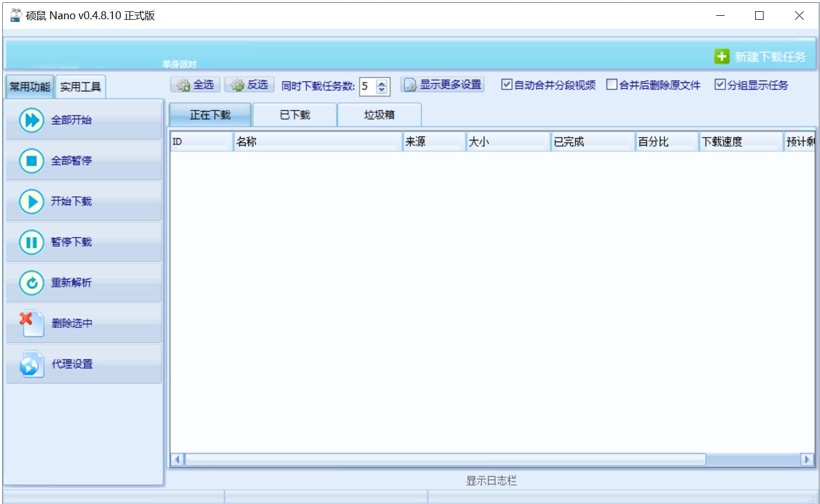Screen dimensions: 820x504
Task: Click 删除选中 button label
Action: (x=72, y=323)
